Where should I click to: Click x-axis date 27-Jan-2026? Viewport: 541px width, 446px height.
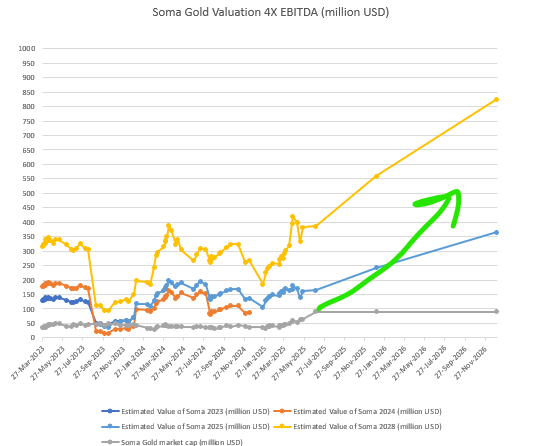[371, 362]
